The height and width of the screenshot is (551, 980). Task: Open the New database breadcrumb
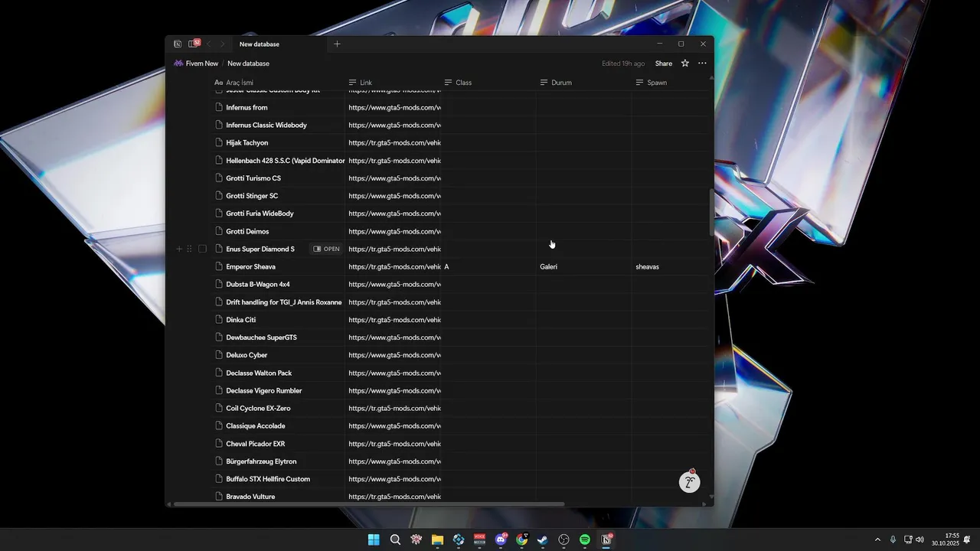(x=248, y=64)
